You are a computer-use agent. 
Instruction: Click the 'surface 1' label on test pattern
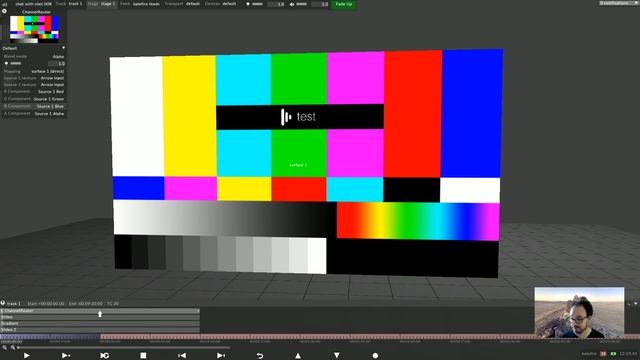[x=298, y=165]
